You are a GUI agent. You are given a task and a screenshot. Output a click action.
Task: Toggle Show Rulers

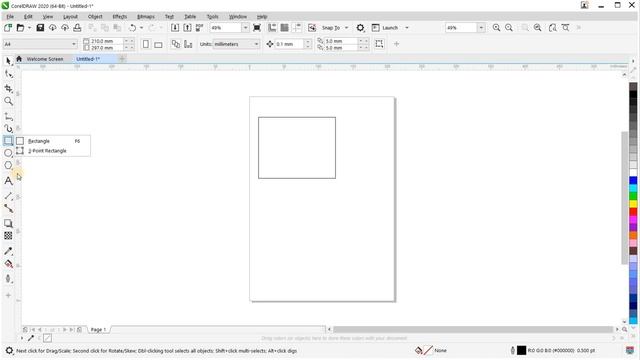(272, 28)
